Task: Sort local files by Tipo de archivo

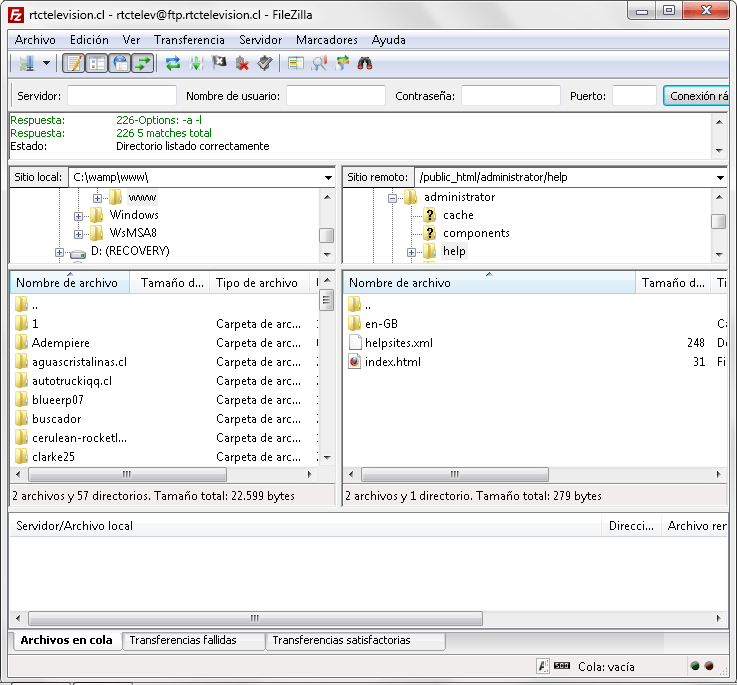Action: (x=259, y=283)
